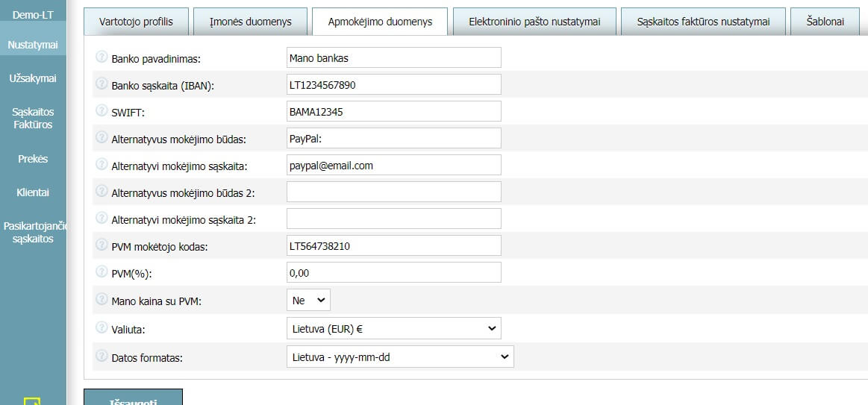Click help icon beside PVM mokėtojo kodas
The image size is (868, 405).
pyautogui.click(x=102, y=245)
